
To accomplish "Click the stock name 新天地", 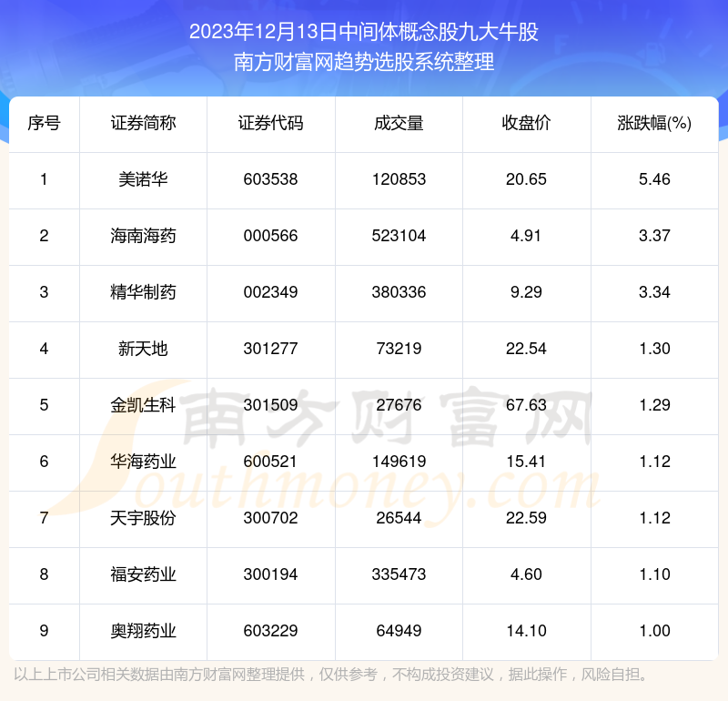I will (143, 349).
